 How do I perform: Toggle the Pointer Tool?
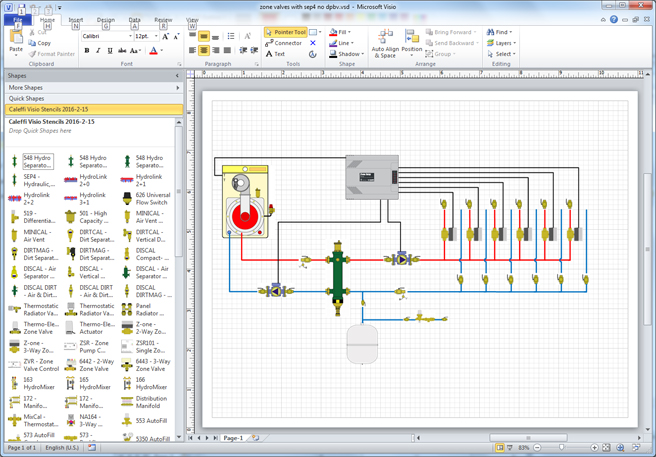tap(286, 32)
